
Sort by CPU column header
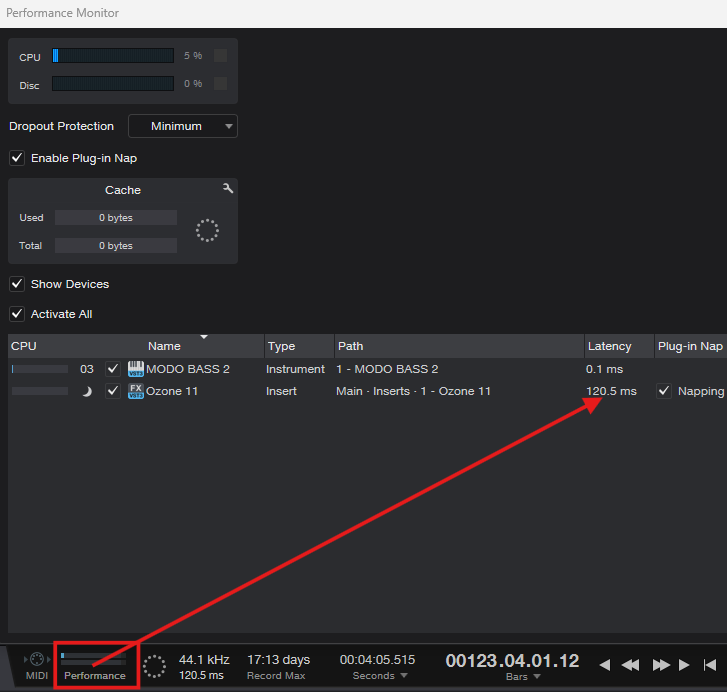point(24,346)
